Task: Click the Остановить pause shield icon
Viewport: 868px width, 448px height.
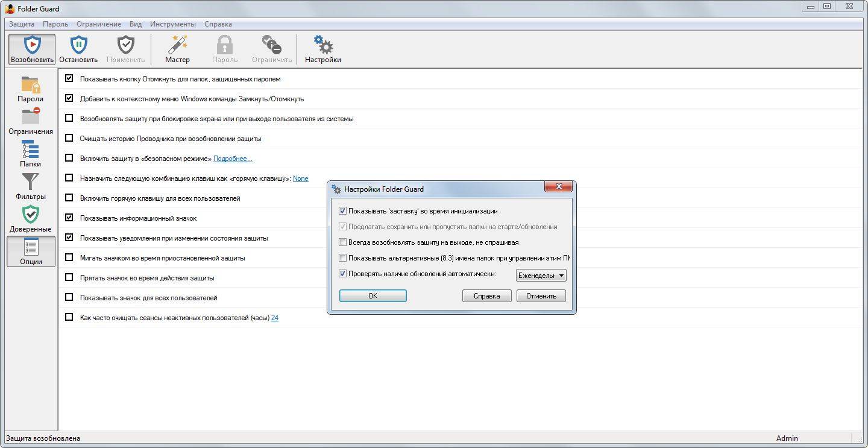Action: click(78, 45)
